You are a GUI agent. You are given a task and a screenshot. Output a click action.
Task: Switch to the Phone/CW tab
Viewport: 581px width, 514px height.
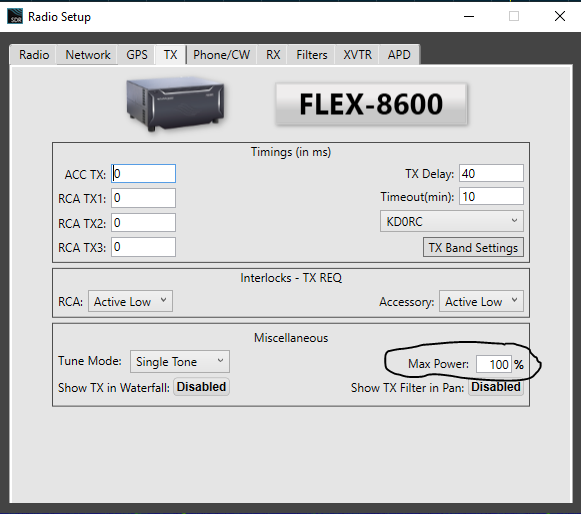pyautogui.click(x=222, y=55)
